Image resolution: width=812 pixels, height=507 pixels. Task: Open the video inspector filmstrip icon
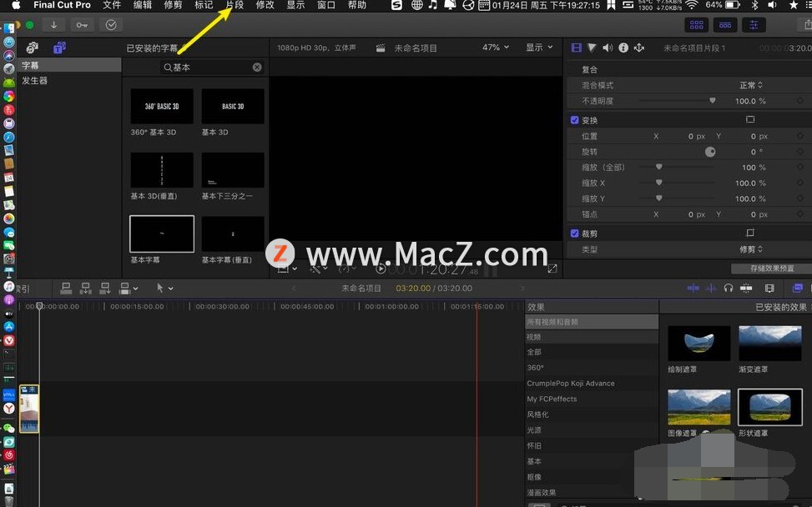(577, 48)
